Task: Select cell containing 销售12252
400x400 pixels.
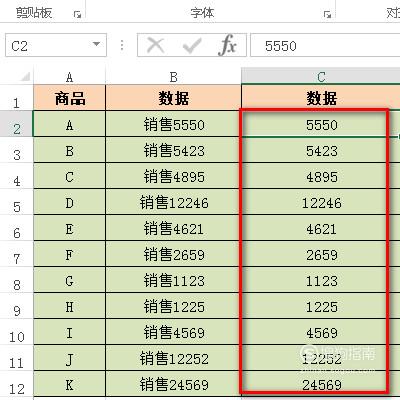Action: coord(173,358)
